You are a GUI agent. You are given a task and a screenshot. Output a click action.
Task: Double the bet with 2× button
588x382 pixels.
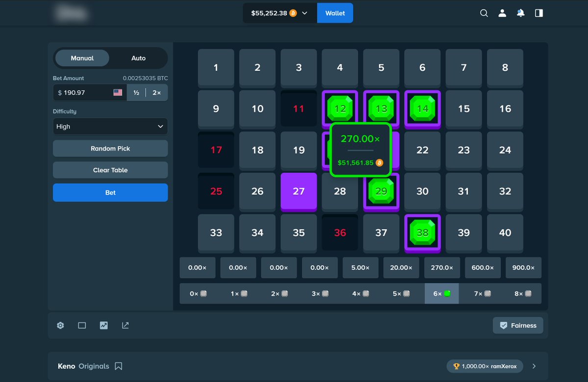[x=157, y=92]
